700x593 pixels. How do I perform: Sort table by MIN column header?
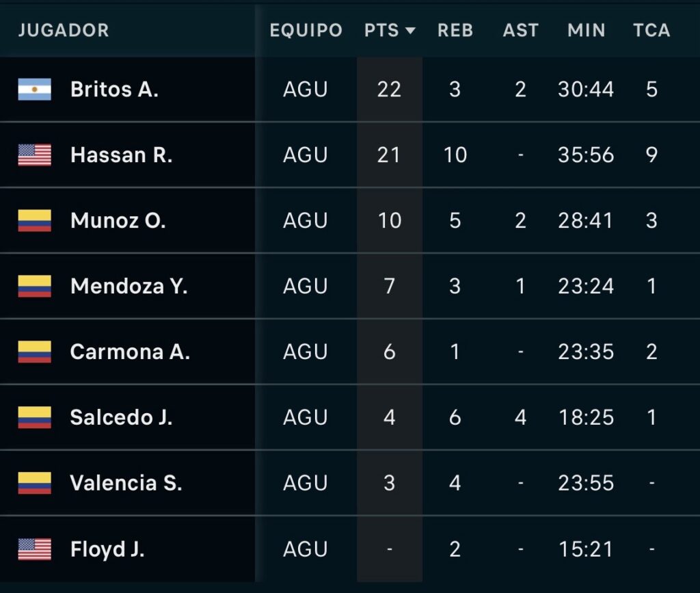(586, 31)
